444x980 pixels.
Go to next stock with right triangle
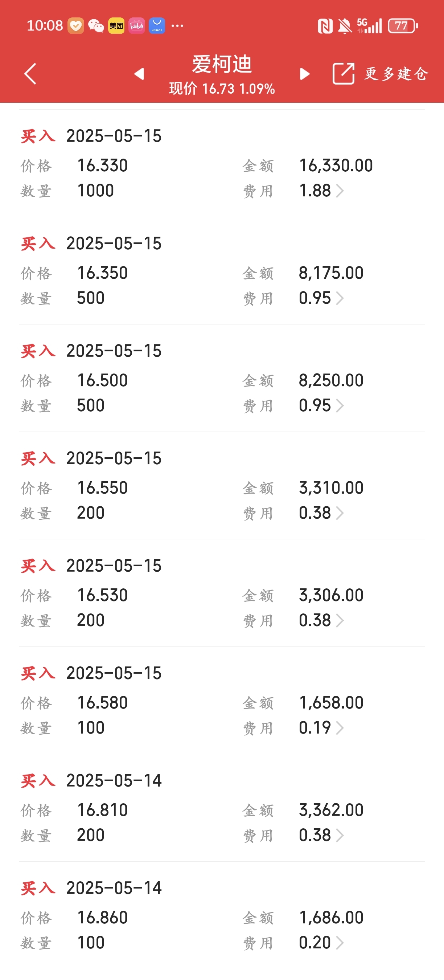click(304, 73)
